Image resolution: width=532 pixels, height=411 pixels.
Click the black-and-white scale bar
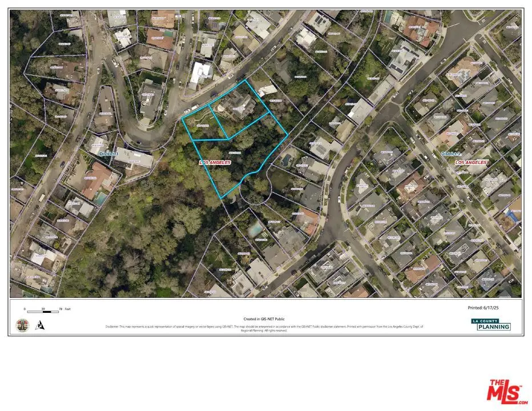click(x=43, y=311)
